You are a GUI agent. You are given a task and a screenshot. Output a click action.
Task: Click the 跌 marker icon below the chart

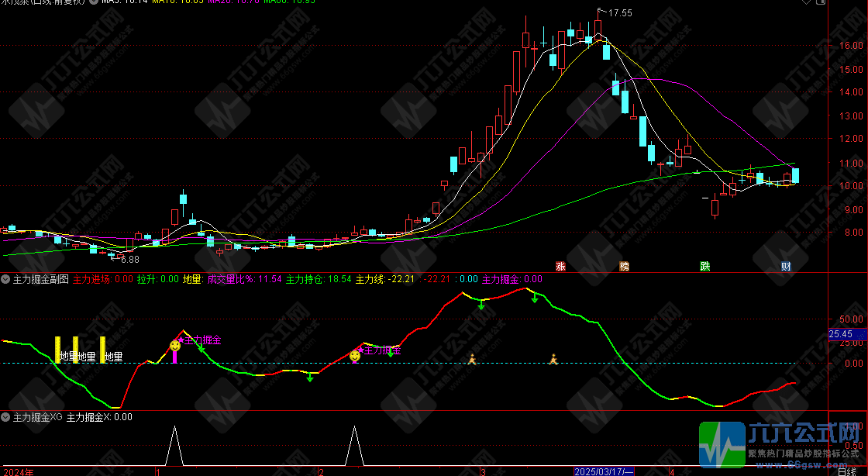point(704,267)
